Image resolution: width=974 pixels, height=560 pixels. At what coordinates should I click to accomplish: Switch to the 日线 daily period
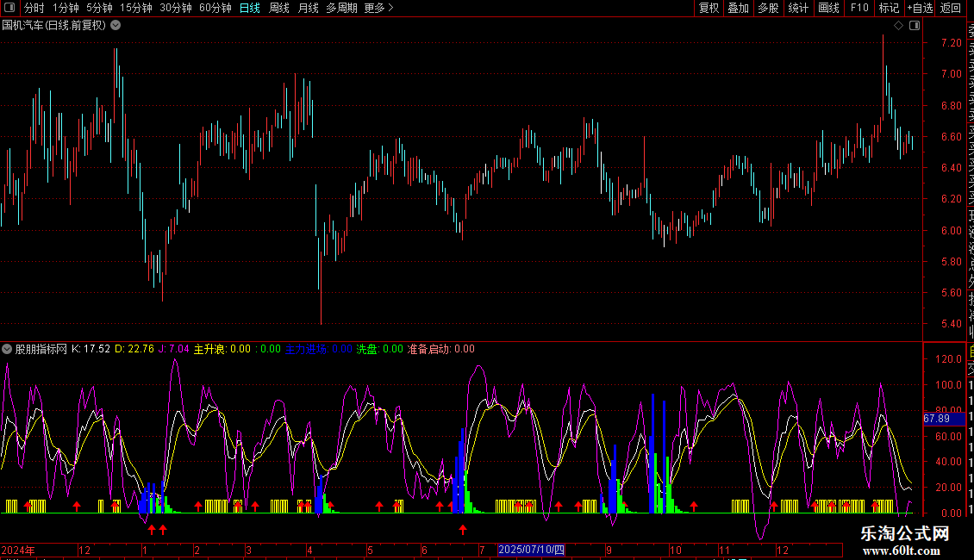pyautogui.click(x=249, y=8)
